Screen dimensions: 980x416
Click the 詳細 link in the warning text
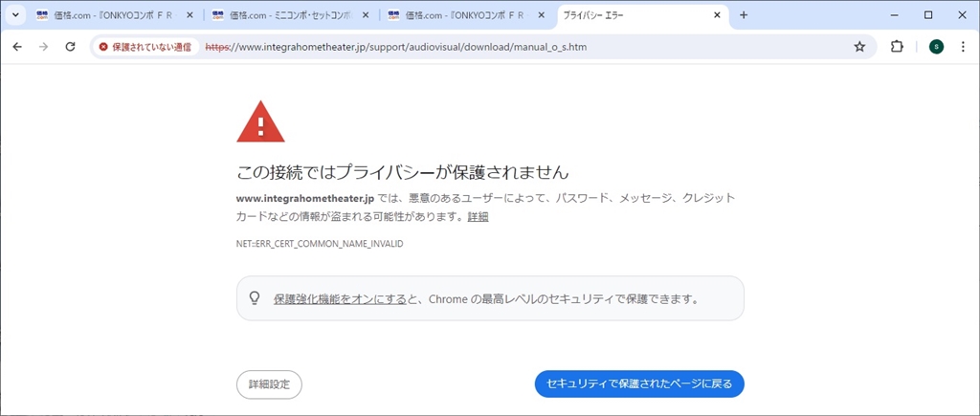pos(479,217)
